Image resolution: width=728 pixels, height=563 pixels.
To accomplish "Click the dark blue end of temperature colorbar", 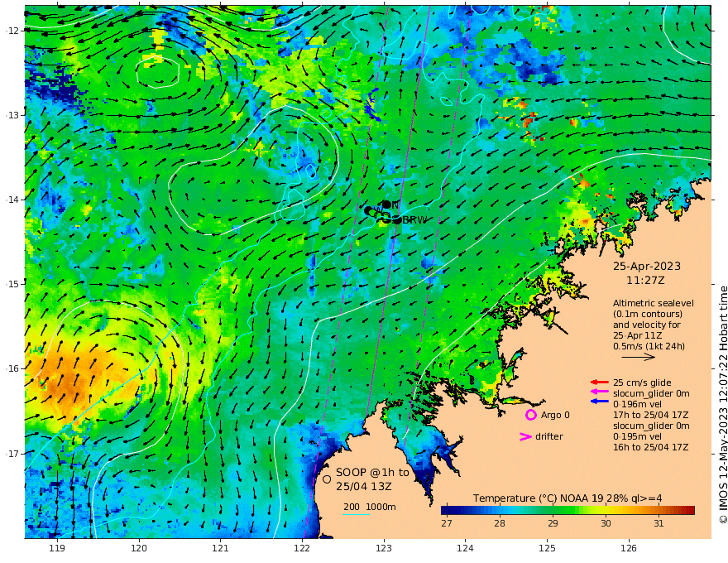I will pos(448,511).
